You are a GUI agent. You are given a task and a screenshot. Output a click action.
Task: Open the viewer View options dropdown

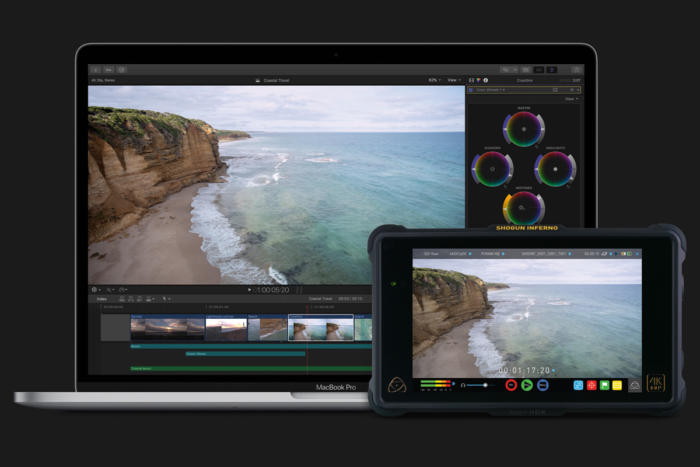click(454, 80)
